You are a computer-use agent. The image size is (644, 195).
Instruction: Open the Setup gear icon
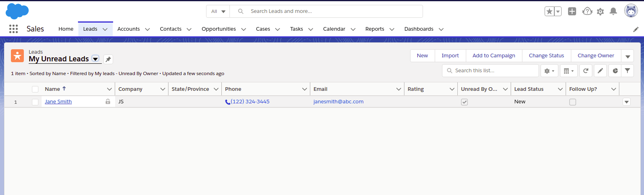[600, 12]
